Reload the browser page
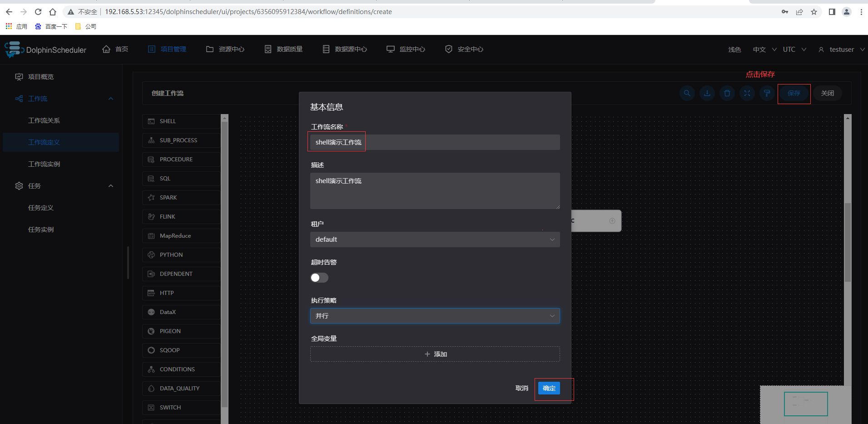The image size is (868, 424). [38, 12]
